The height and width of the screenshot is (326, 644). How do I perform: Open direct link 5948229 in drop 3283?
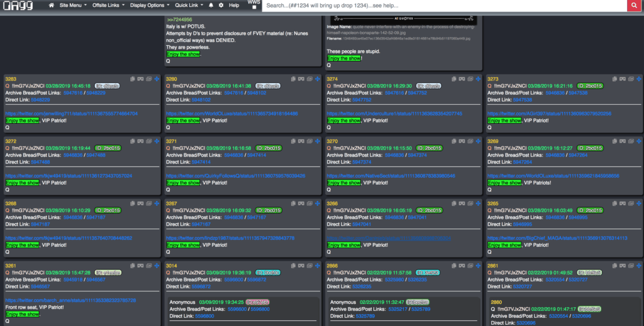click(x=40, y=99)
